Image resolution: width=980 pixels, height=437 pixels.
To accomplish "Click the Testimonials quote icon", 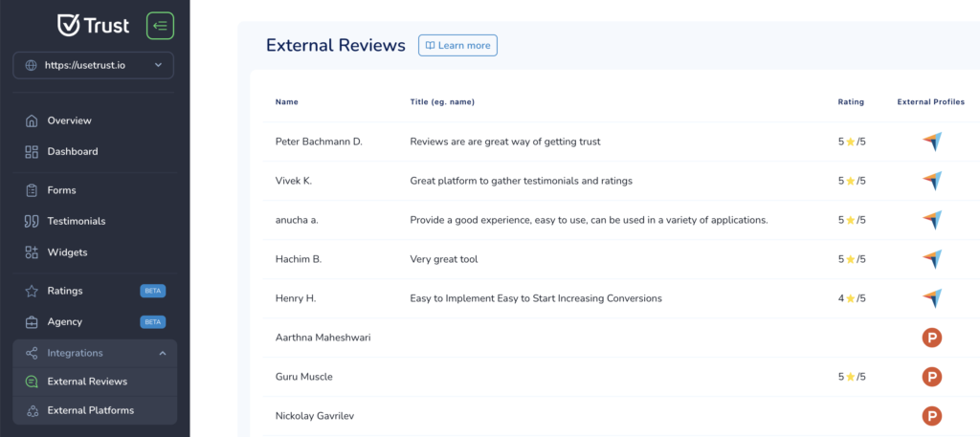I will coord(32,221).
